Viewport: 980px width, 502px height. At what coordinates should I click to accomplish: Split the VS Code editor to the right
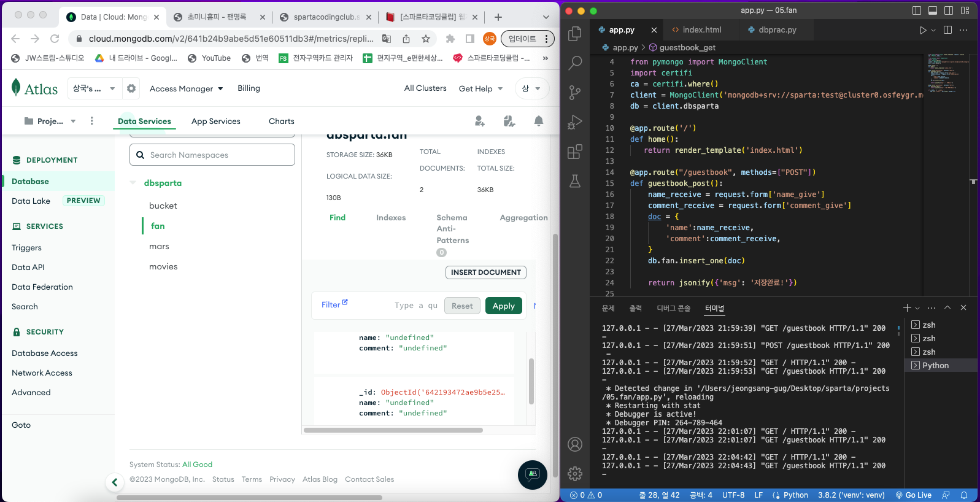947,30
